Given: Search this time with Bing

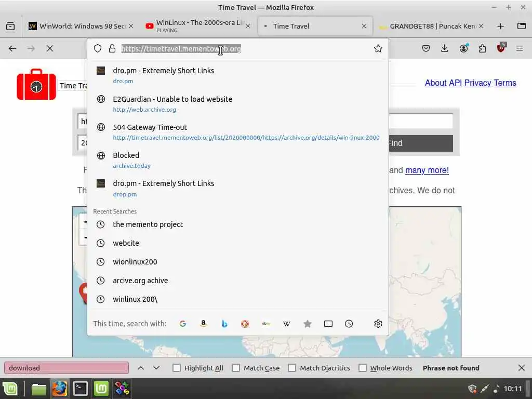Looking at the screenshot, I should click(224, 324).
